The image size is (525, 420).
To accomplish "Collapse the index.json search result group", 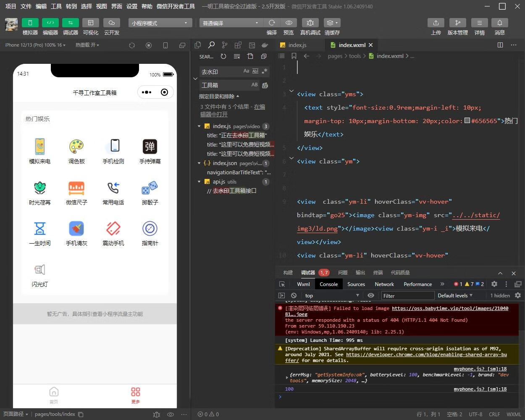I will (199, 163).
